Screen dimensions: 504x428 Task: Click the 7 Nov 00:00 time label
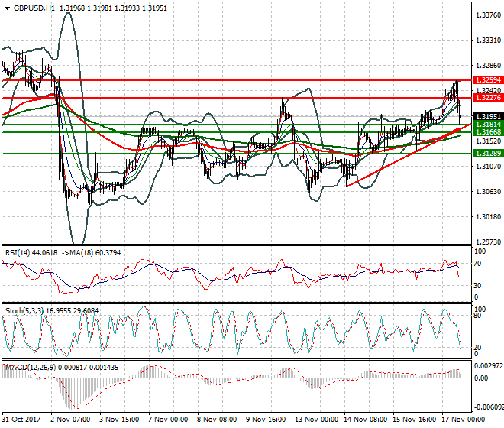coord(168,420)
